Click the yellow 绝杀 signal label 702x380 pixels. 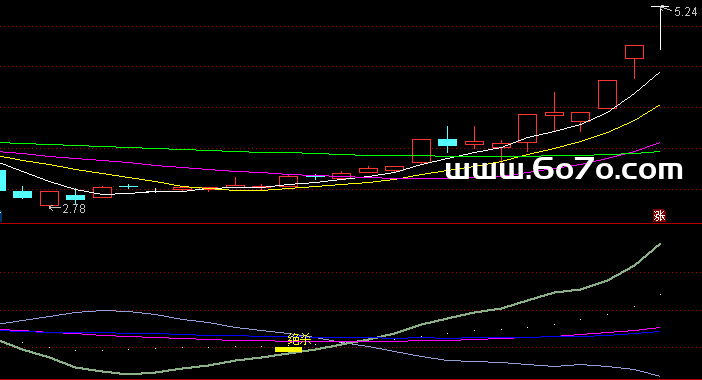300,339
